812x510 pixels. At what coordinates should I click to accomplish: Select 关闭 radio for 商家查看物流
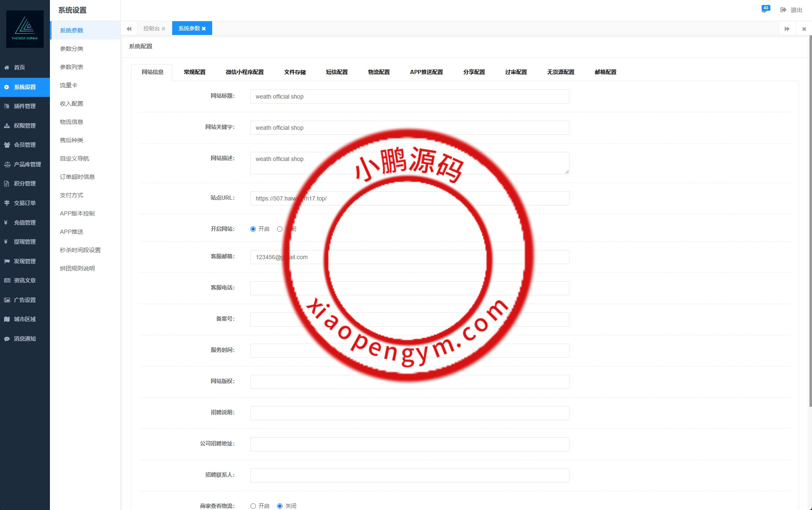(280, 506)
